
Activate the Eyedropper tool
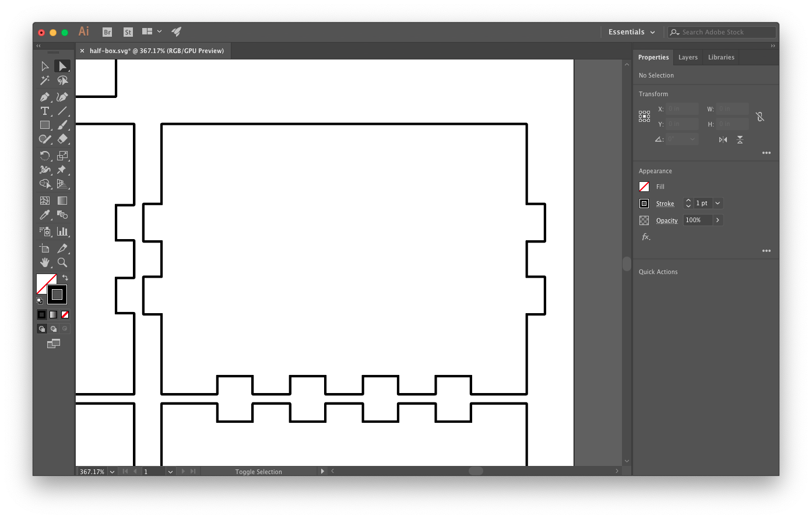(45, 215)
